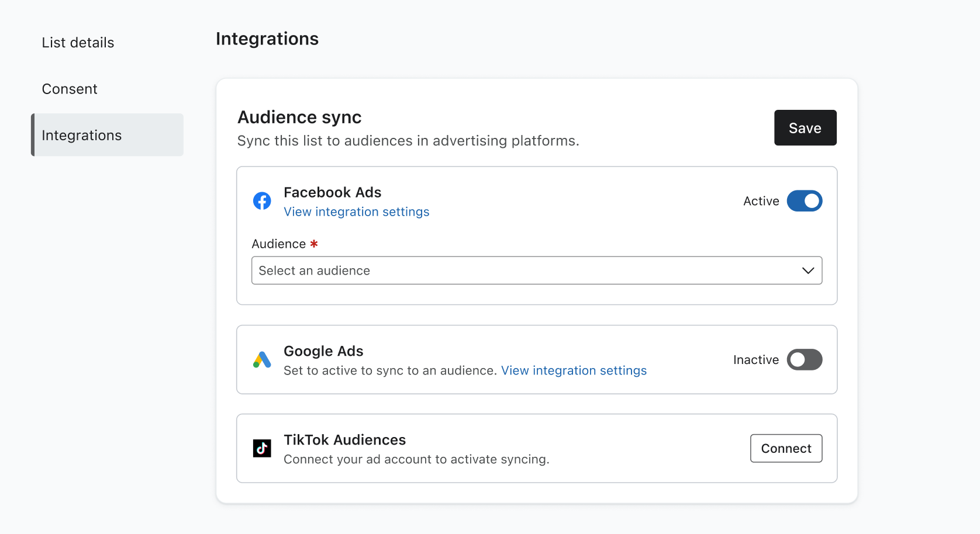Click the Audience sync heading
The image size is (980, 534).
(x=299, y=117)
